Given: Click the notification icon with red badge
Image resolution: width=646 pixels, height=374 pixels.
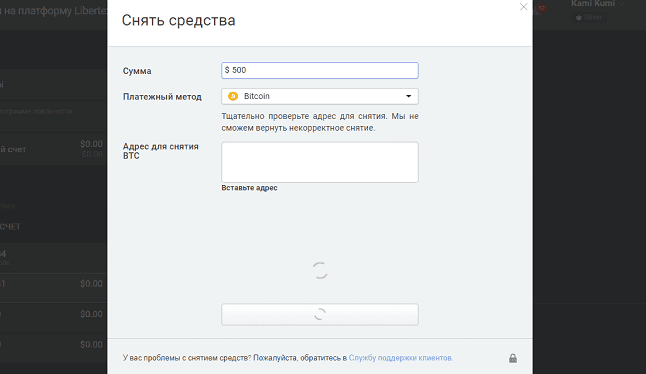Looking at the screenshot, I should [540, 10].
